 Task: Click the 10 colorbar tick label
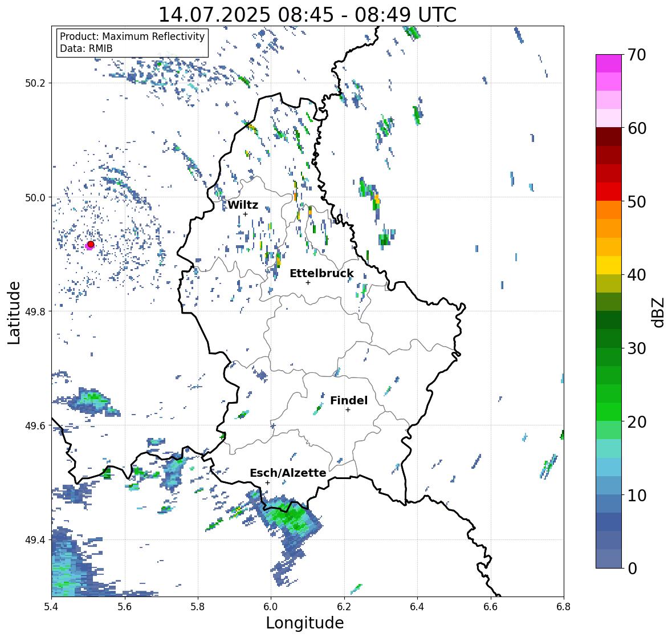tap(637, 495)
